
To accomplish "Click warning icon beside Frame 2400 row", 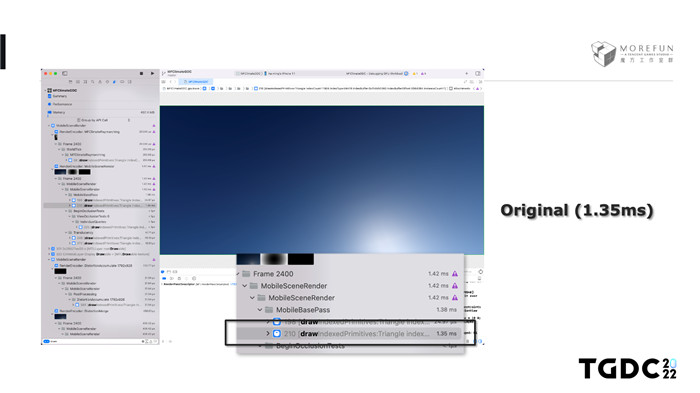I will coord(455,274).
